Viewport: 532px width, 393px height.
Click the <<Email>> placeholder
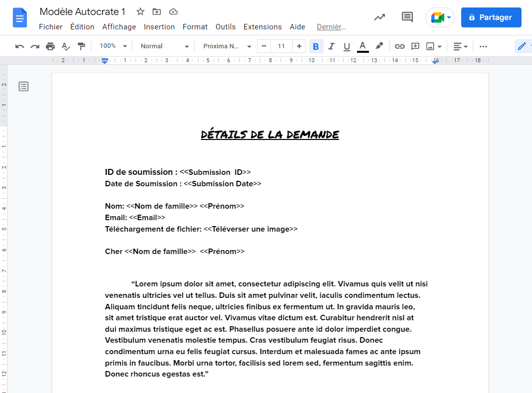[x=147, y=218]
